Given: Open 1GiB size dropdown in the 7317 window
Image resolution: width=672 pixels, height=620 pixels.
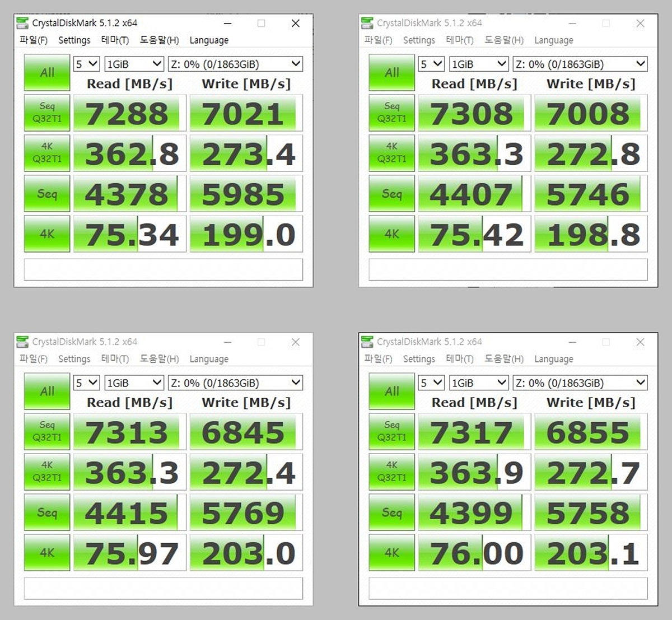Looking at the screenshot, I should click(x=479, y=383).
